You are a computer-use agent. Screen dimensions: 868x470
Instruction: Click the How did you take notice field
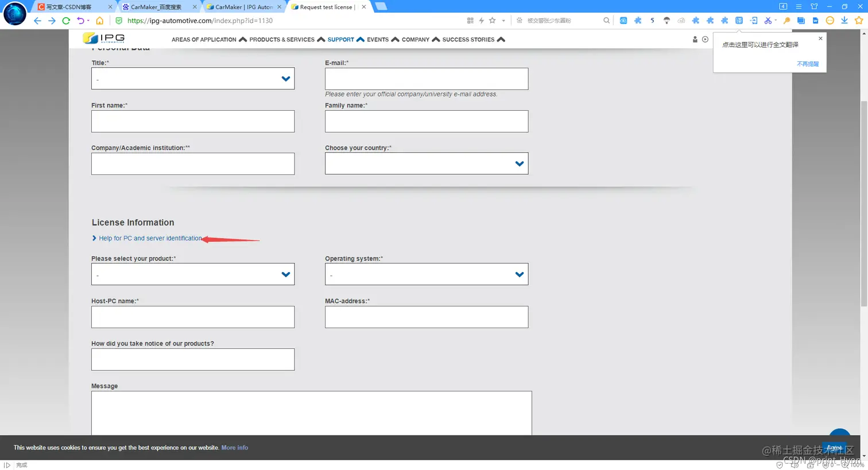click(x=193, y=359)
